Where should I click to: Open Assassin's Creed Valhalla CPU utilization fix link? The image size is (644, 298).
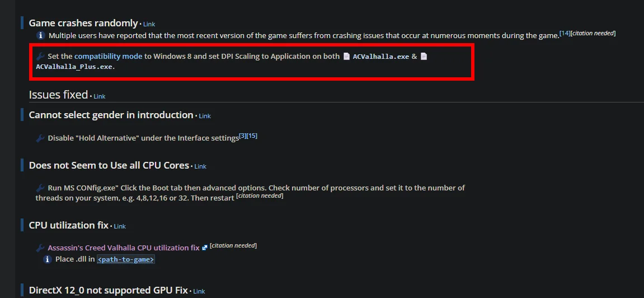[124, 248]
